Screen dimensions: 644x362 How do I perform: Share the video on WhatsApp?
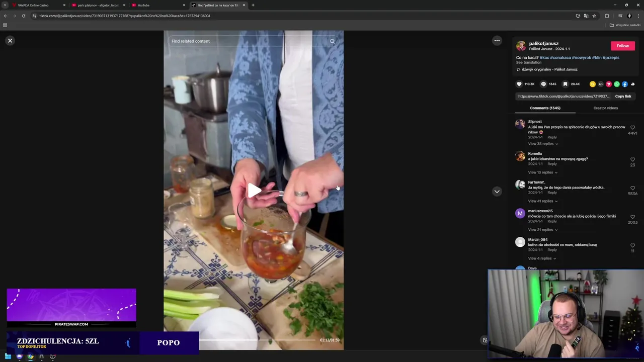click(617, 84)
